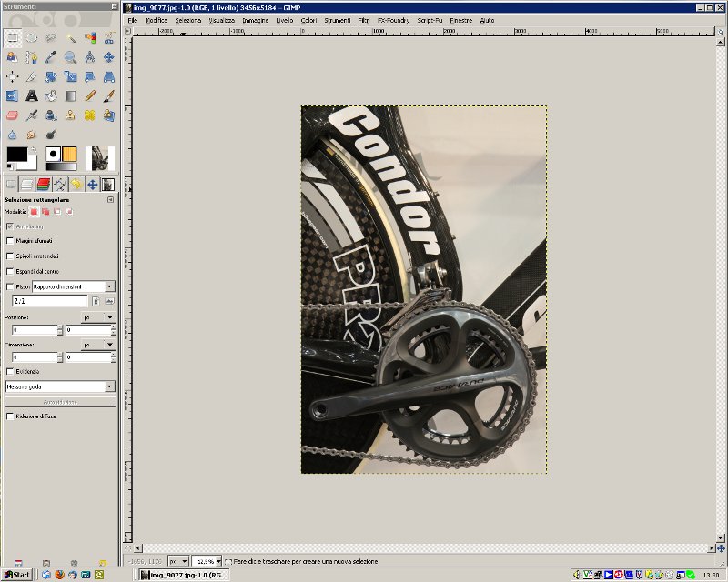
Task: Select the Fuzzy select magic wand tool
Action: pos(70,37)
